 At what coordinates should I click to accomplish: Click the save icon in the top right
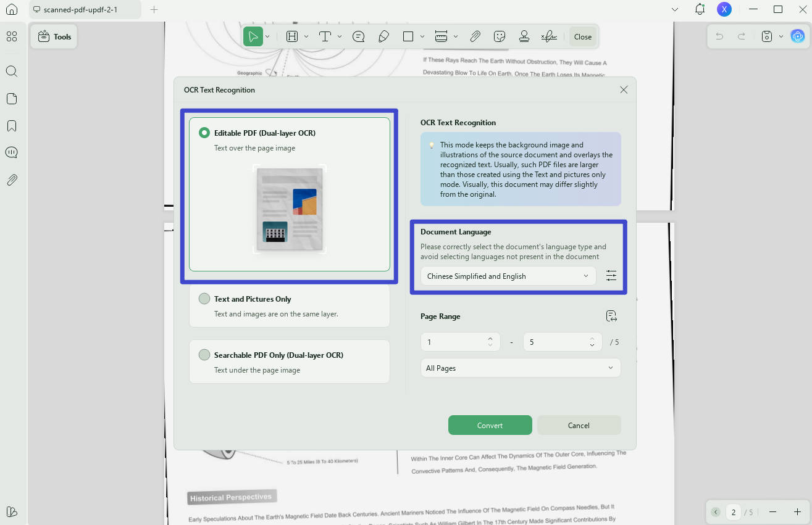(767, 36)
